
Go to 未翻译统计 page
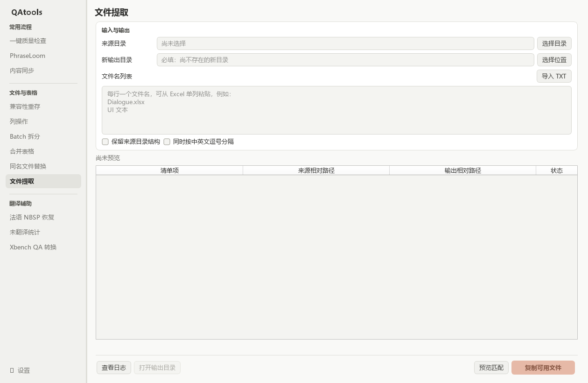point(43,232)
